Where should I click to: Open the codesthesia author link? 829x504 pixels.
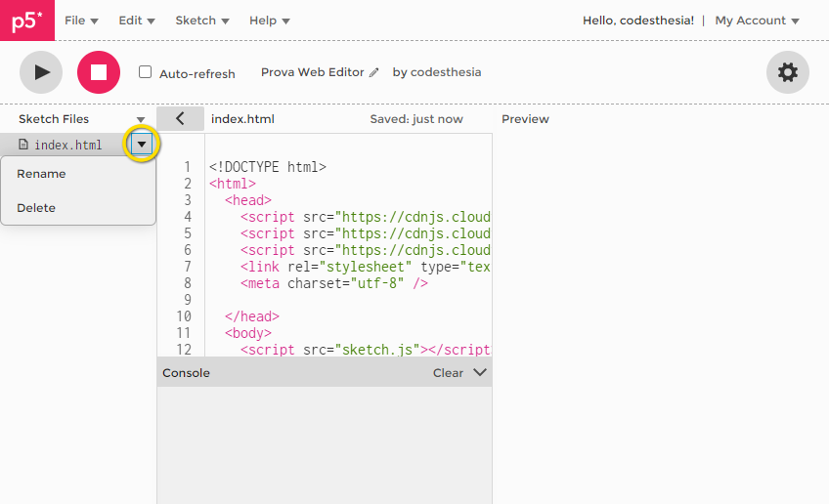tap(446, 72)
